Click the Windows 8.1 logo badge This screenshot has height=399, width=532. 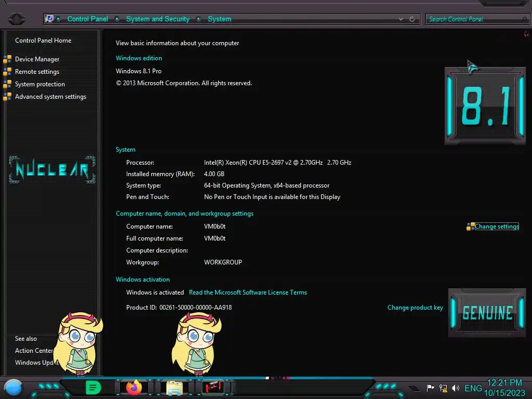pyautogui.click(x=485, y=106)
